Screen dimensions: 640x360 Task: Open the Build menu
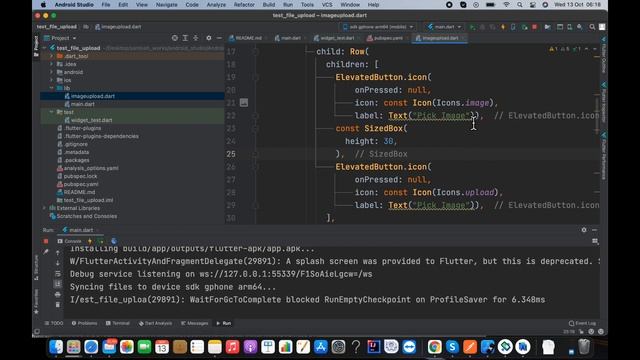click(x=269, y=5)
